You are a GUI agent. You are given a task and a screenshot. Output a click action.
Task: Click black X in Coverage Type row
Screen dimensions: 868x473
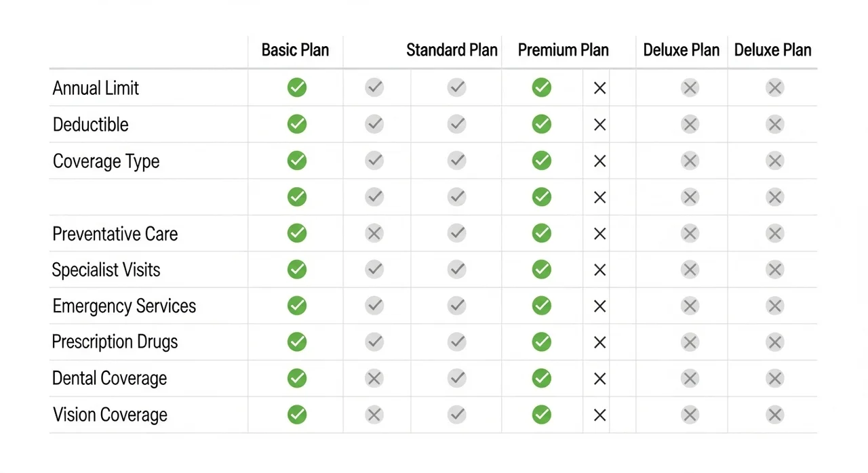[x=599, y=161]
